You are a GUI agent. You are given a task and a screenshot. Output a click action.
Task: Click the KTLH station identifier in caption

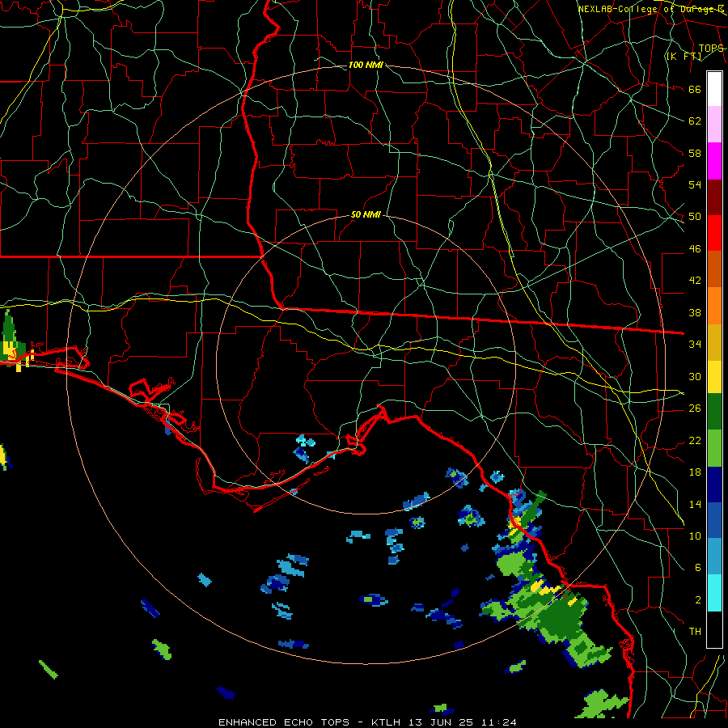point(387,722)
